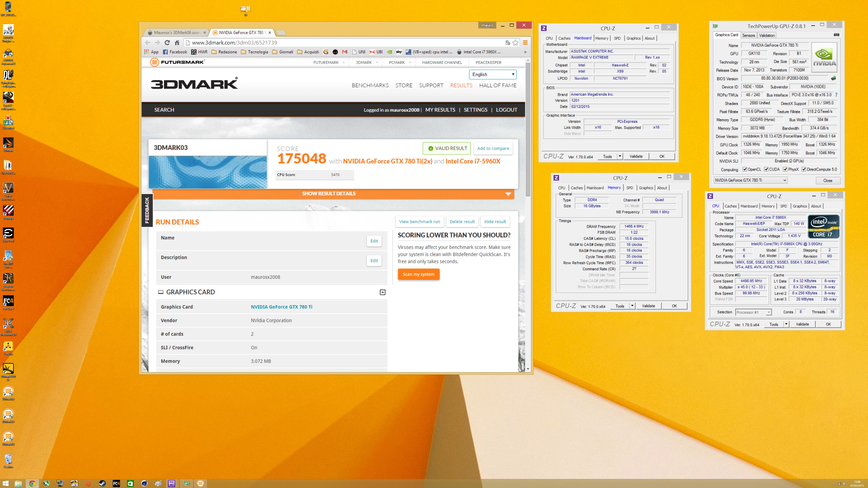This screenshot has width=868, height=488.
Task: Reload the page in Chrome
Action: coord(167,43)
